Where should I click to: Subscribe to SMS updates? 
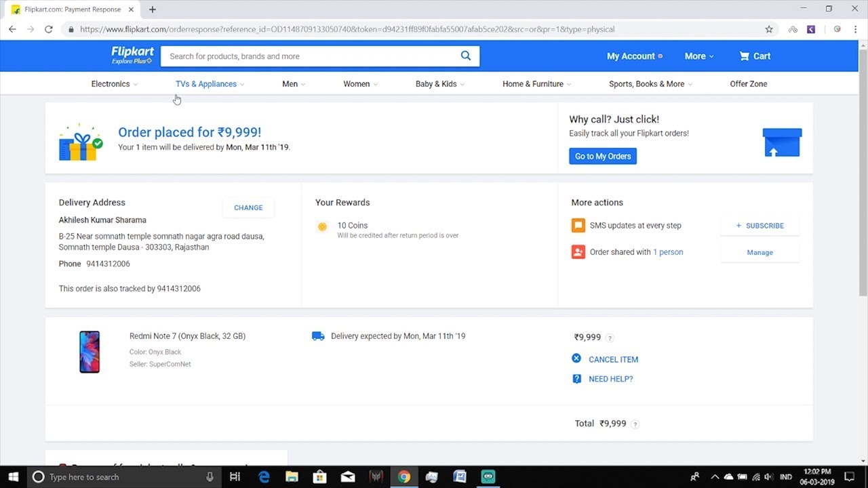759,226
